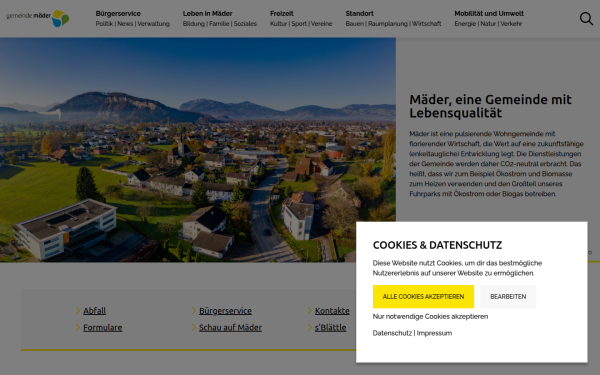Screen dimensions: 600x375
Task: Click the chevron icon beside s'Blättle
Action: tap(310, 328)
